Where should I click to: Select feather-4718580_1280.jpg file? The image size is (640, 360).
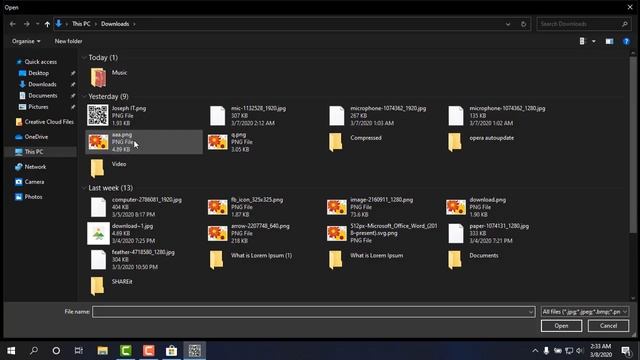tap(132, 259)
